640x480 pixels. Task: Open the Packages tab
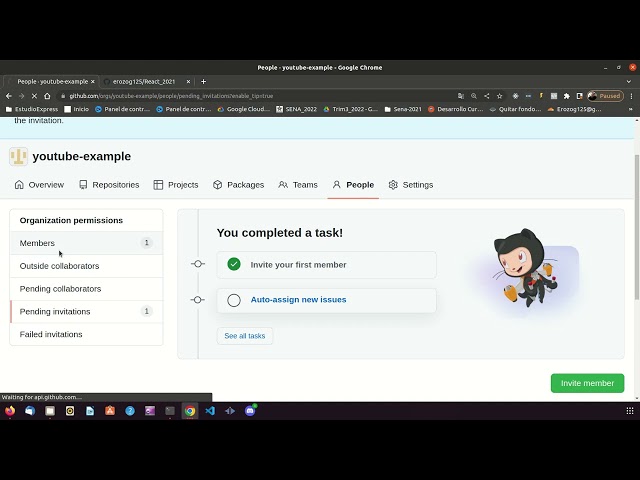238,185
